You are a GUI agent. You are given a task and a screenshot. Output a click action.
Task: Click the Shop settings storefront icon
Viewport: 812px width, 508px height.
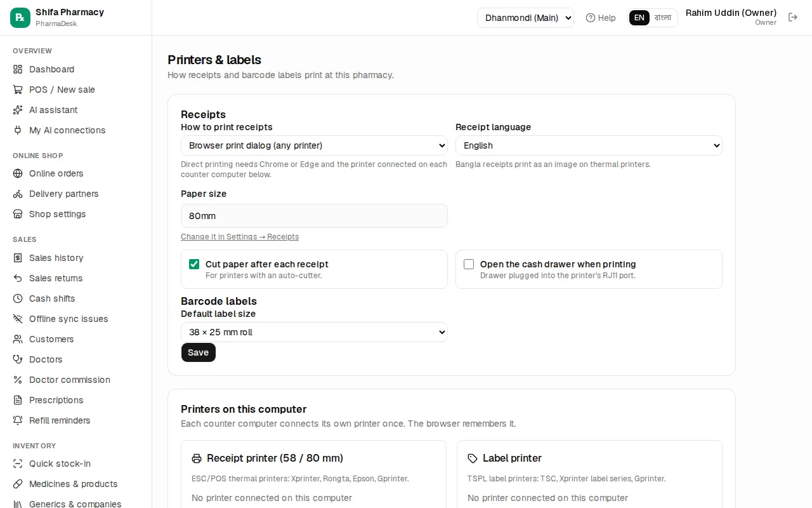[x=18, y=214]
